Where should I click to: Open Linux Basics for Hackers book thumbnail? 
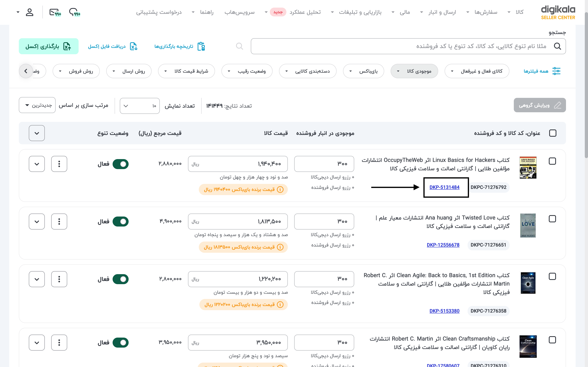(x=528, y=168)
